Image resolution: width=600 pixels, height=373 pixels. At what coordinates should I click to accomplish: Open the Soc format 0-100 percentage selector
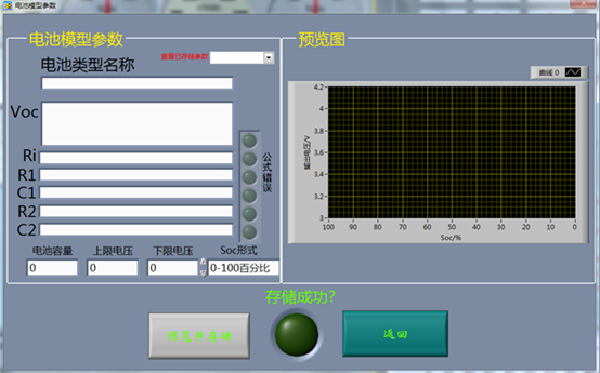(243, 268)
